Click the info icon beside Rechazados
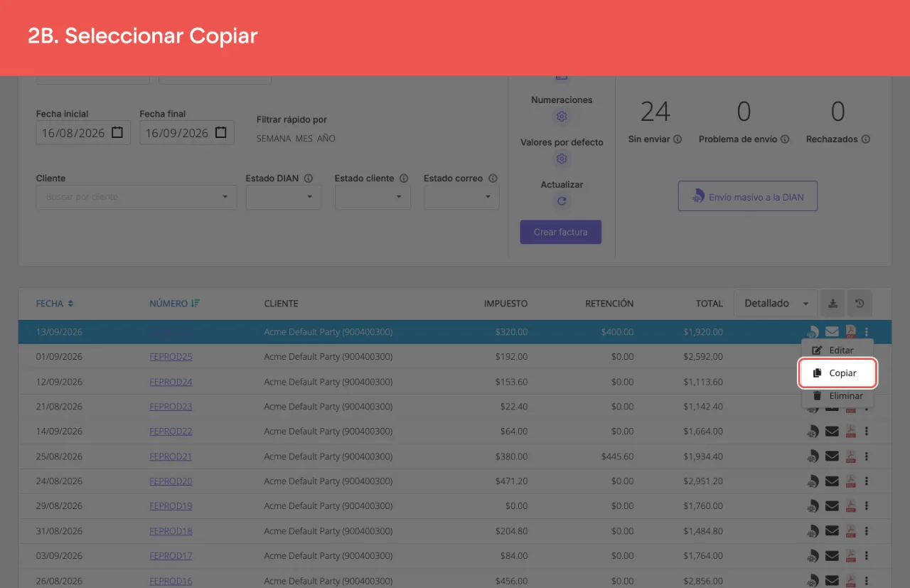Viewport: 910px width, 588px height. [x=866, y=139]
